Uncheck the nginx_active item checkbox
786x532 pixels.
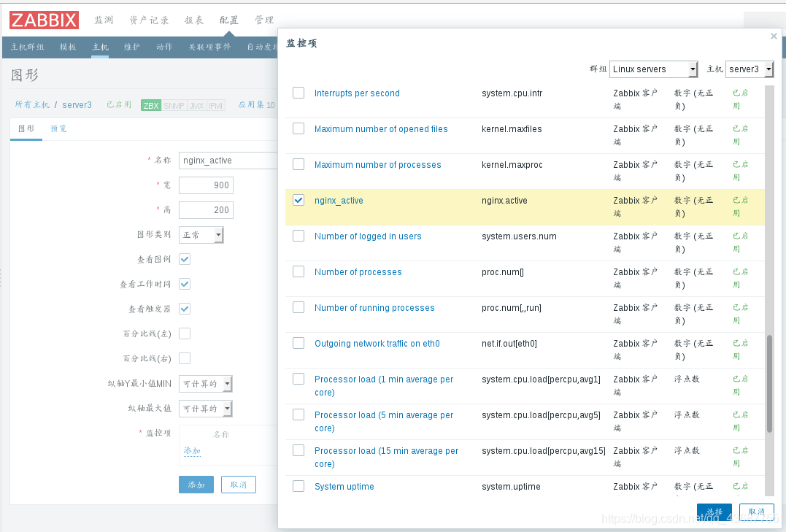298,200
